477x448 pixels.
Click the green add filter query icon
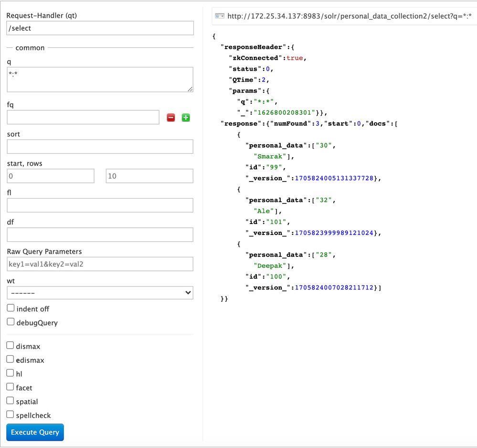[x=186, y=117]
